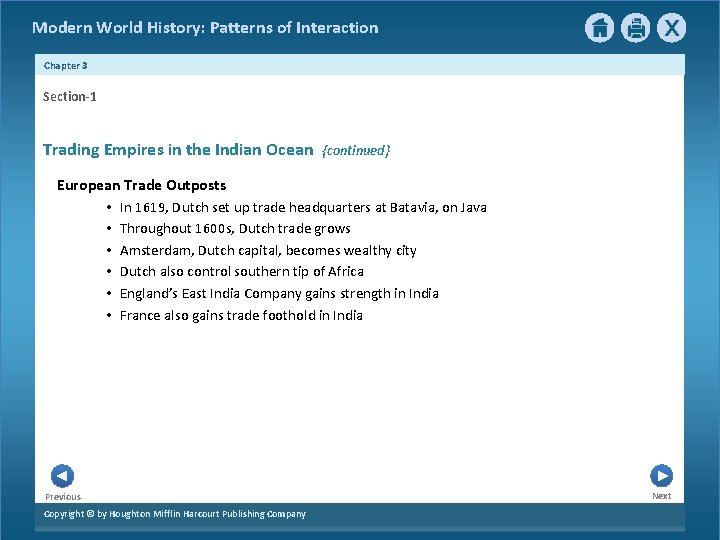Go to the previous slide arrow
This screenshot has width=720, height=540.
[x=62, y=476]
